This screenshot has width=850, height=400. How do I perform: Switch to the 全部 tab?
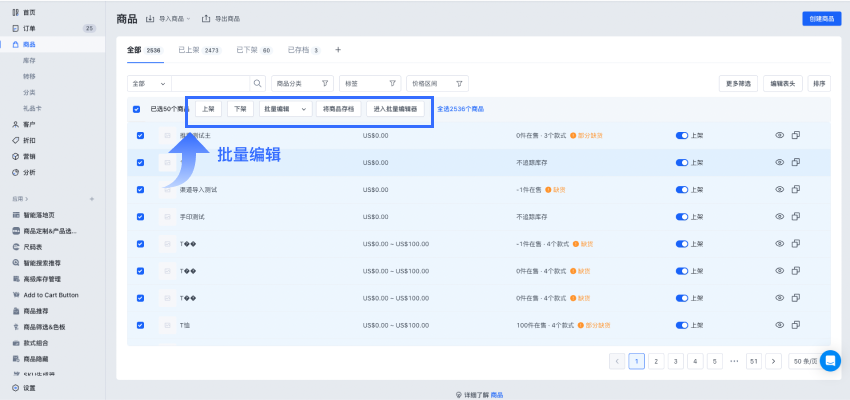(x=144, y=50)
